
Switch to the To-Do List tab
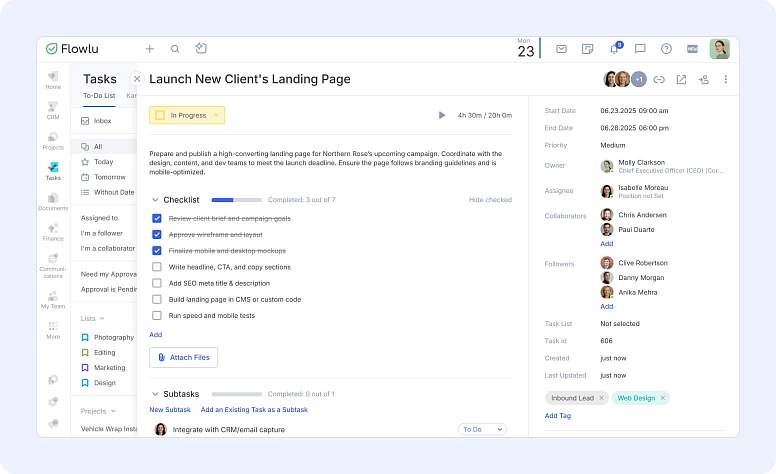click(x=98, y=96)
